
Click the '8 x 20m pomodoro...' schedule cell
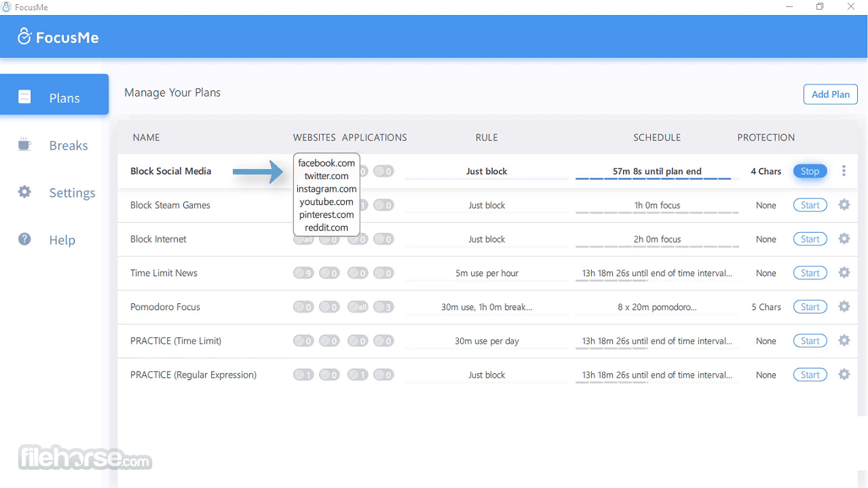click(657, 307)
